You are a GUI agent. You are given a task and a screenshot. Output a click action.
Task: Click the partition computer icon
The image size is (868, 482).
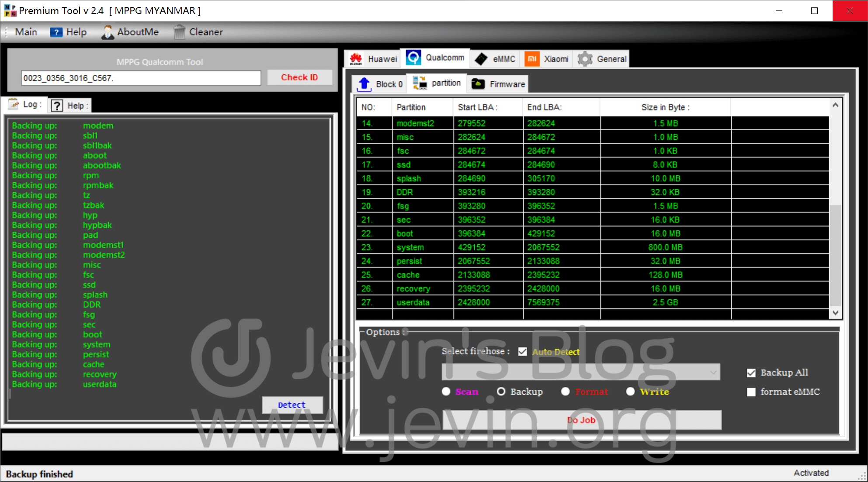tap(420, 83)
